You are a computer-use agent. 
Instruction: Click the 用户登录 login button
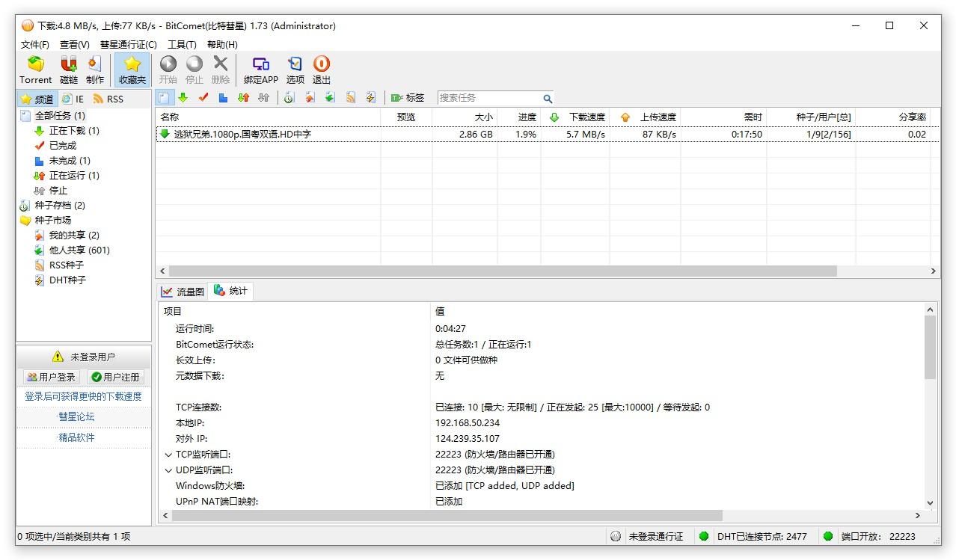pos(50,377)
